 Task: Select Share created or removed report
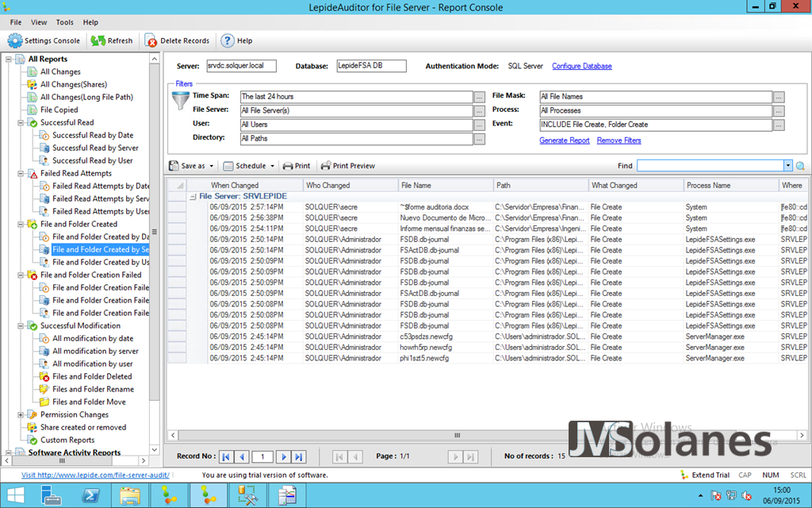click(x=82, y=428)
